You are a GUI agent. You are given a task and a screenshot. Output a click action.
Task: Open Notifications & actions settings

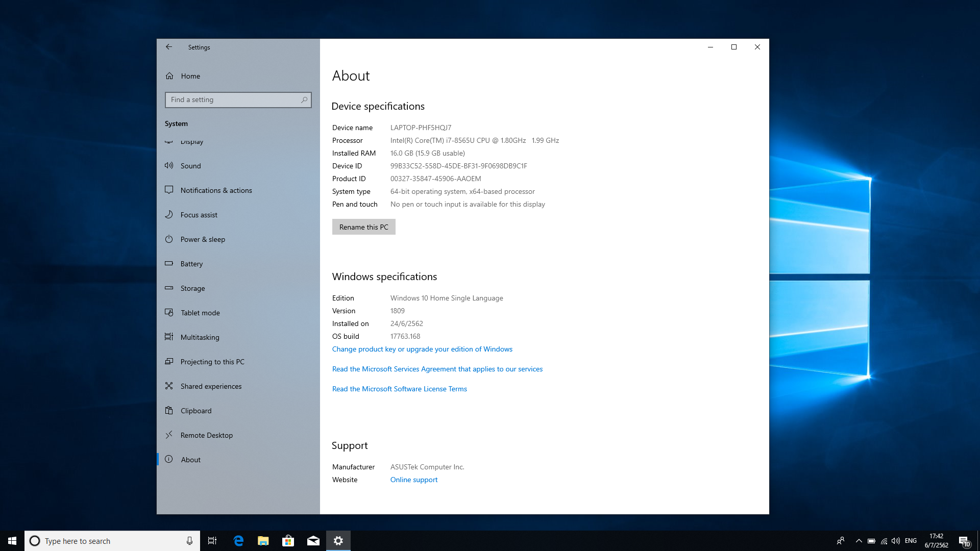click(238, 190)
